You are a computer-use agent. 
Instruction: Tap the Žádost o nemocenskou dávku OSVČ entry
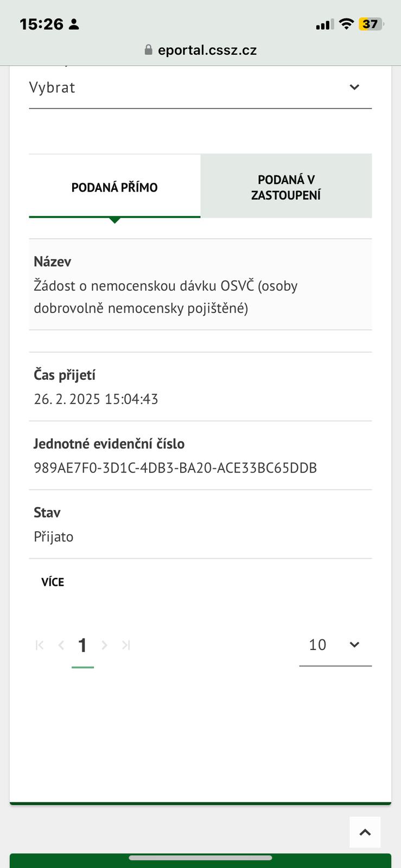click(166, 297)
